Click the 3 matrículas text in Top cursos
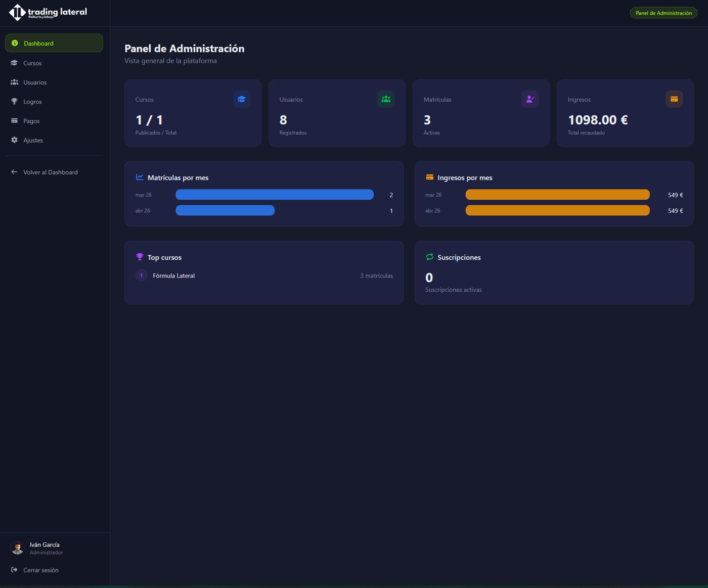 point(376,276)
